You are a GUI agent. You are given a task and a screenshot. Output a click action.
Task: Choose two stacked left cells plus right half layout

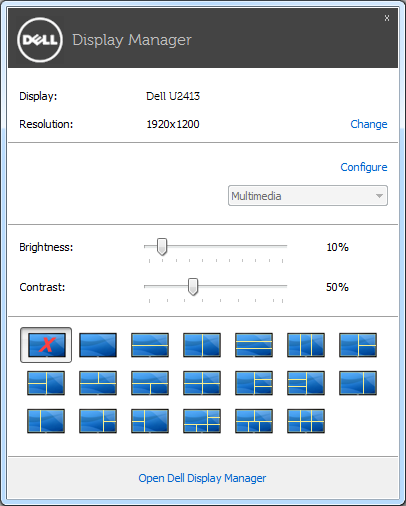(x=46, y=383)
